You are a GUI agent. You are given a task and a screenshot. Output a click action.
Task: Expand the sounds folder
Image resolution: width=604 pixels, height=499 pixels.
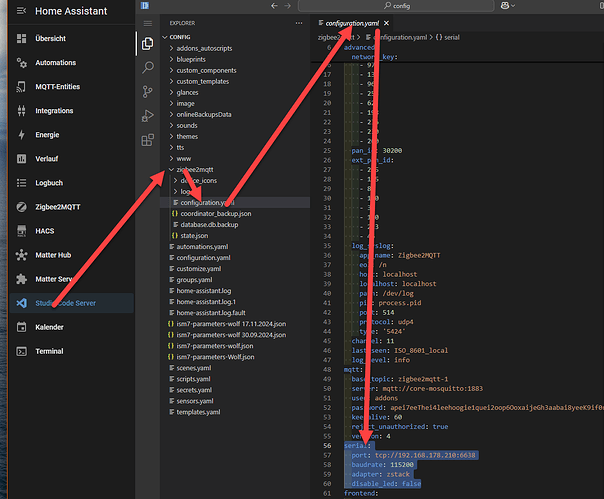171,126
